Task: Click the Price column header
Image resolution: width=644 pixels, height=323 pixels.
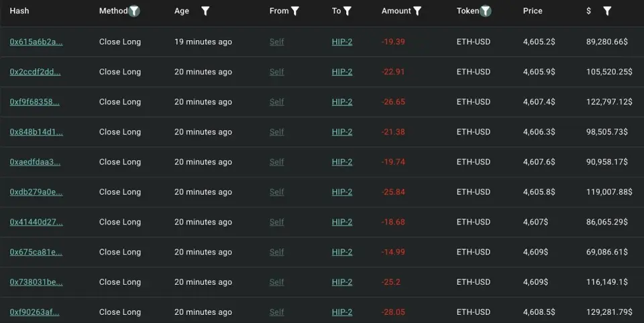Action: (533, 11)
